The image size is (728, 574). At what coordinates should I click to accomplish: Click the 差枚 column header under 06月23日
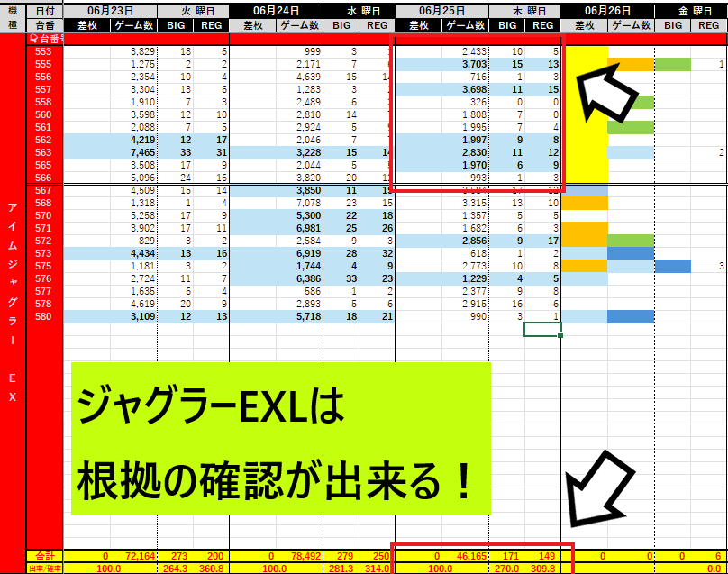coord(86,25)
